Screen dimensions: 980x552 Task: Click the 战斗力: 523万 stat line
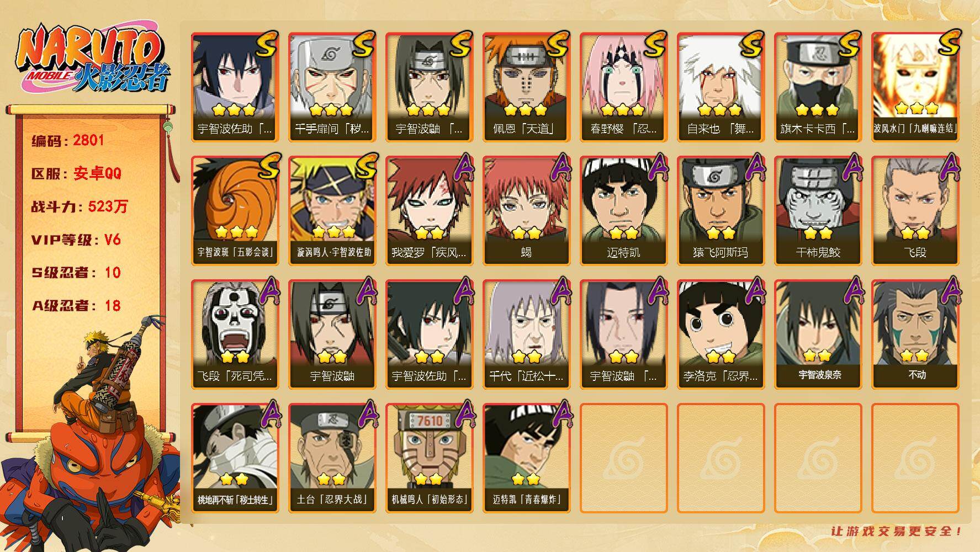tap(80, 206)
